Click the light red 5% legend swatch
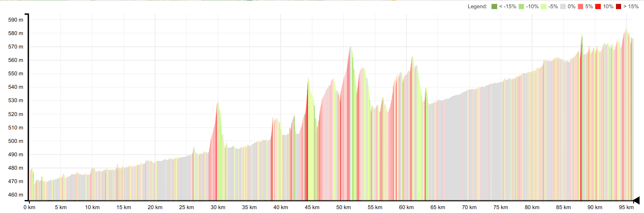 point(581,6)
